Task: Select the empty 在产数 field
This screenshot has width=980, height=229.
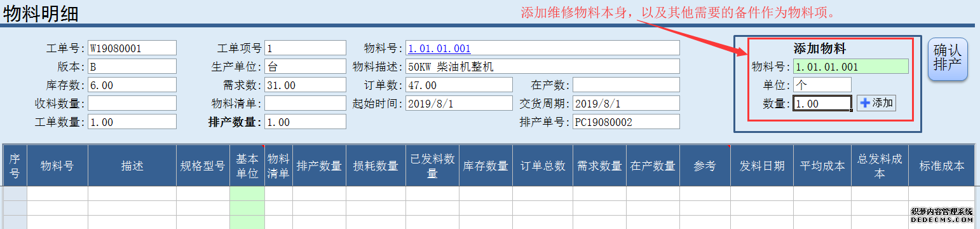Action: [x=626, y=85]
